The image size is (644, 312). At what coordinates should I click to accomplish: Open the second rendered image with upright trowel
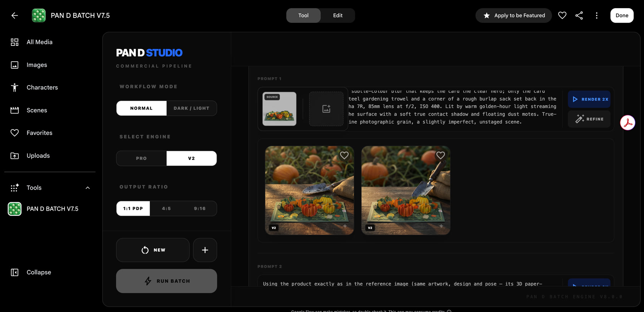(x=406, y=190)
